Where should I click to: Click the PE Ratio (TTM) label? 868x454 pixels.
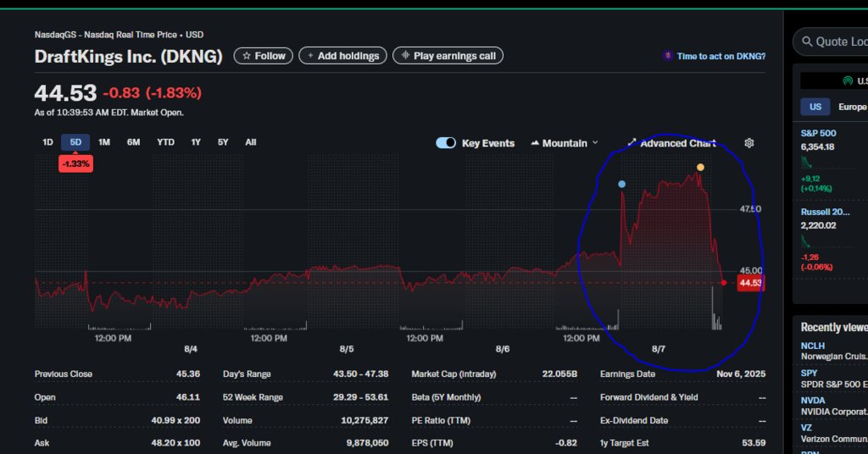point(441,420)
